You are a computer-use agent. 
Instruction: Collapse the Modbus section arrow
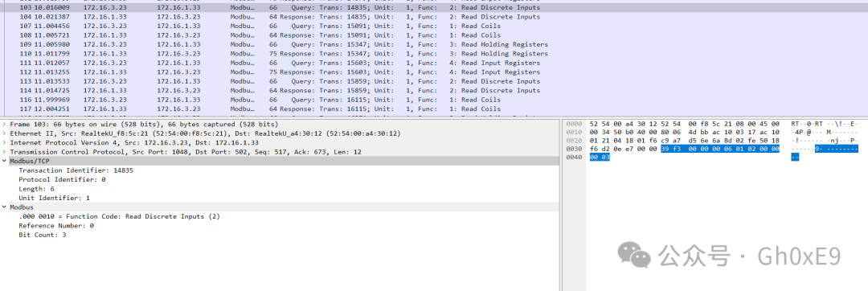5,207
